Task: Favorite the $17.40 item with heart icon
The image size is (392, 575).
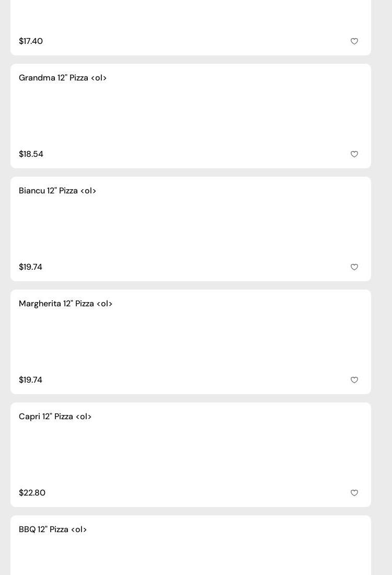Action: [x=354, y=41]
